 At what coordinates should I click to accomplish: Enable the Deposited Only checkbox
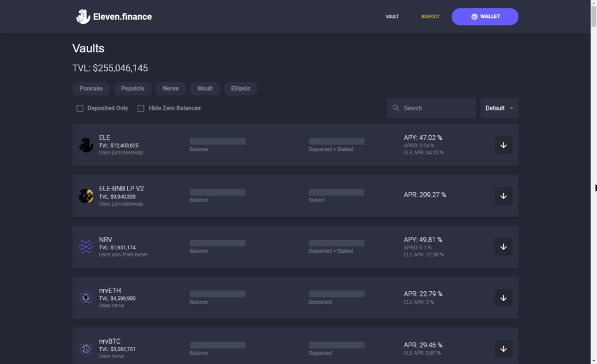pyautogui.click(x=80, y=108)
